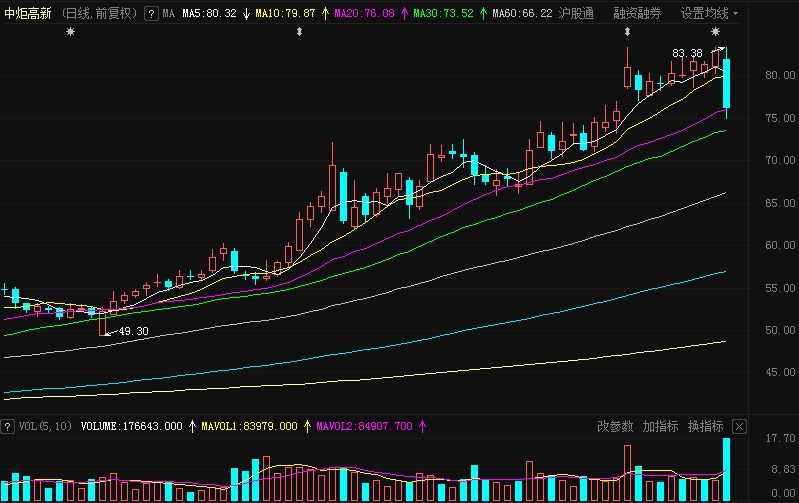Select the last large cyan candlestick
The height and width of the screenshot is (503, 799).
pyautogui.click(x=727, y=84)
